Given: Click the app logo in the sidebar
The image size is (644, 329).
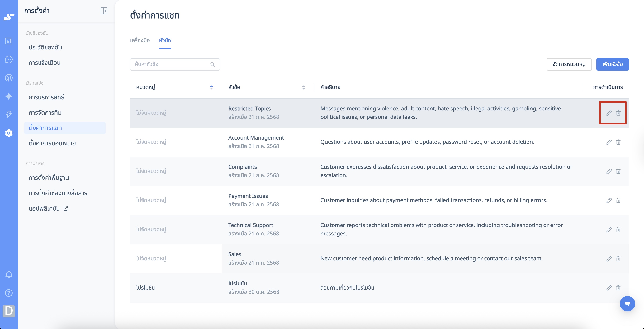Looking at the screenshot, I should coord(9,17).
